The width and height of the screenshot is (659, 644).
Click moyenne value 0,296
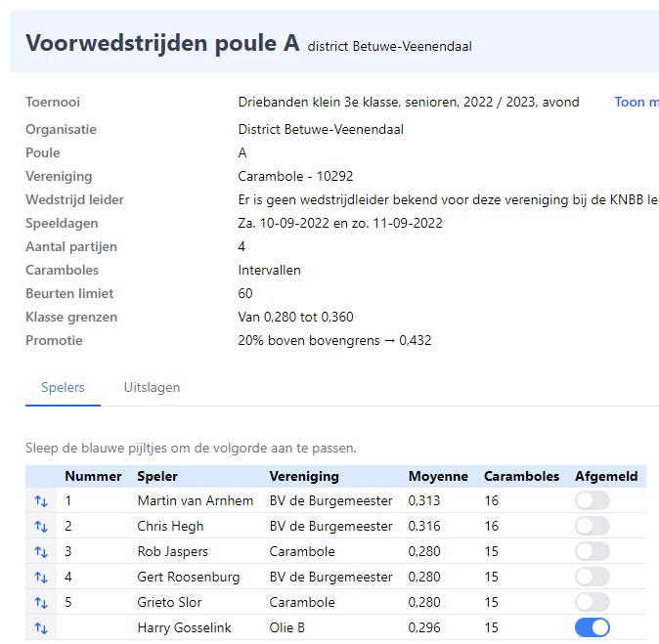pos(424,627)
